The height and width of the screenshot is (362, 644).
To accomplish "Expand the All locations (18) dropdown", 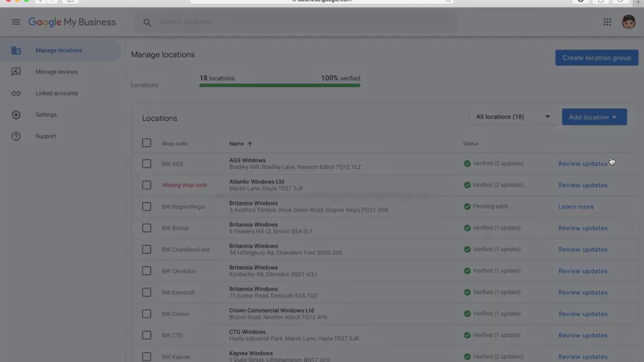I will [x=513, y=117].
